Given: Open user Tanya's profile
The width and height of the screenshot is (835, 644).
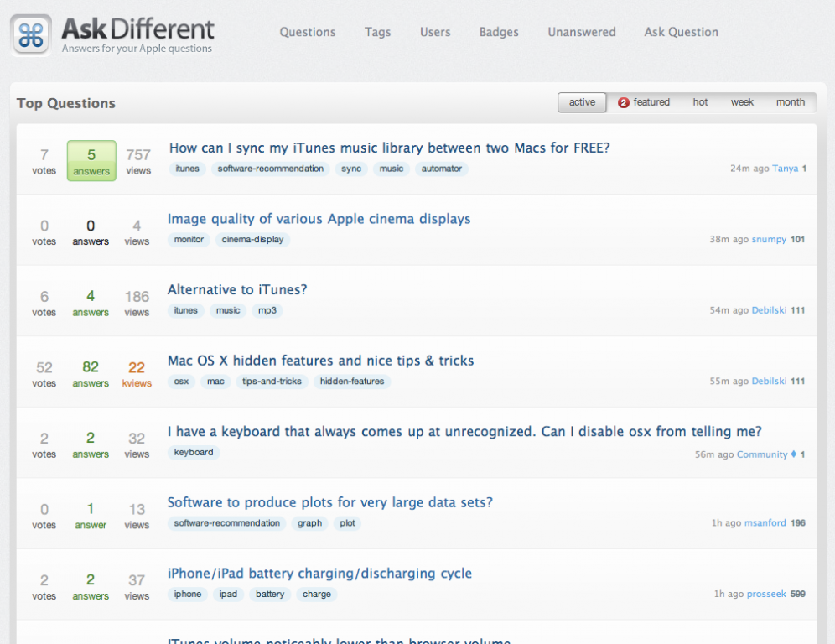Looking at the screenshot, I should click(786, 169).
